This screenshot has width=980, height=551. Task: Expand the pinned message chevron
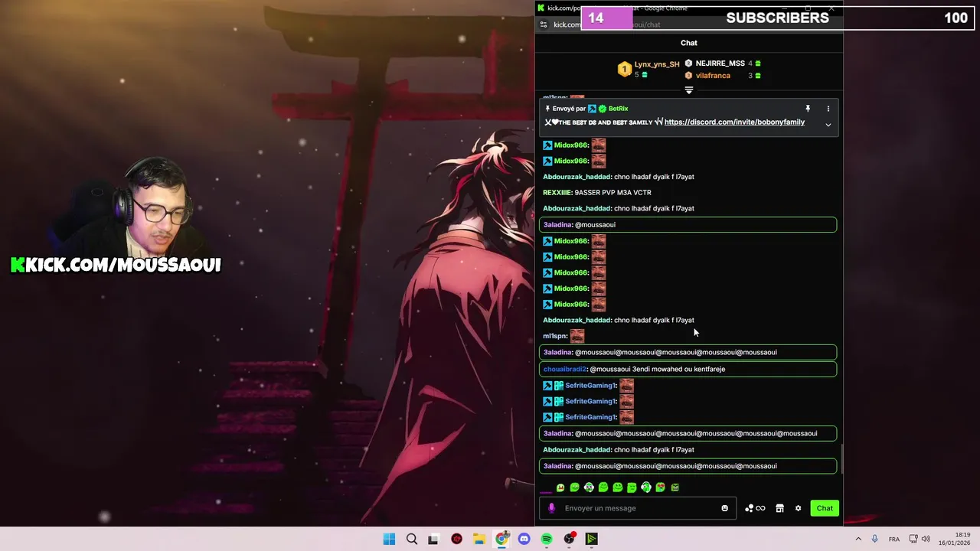pyautogui.click(x=828, y=125)
